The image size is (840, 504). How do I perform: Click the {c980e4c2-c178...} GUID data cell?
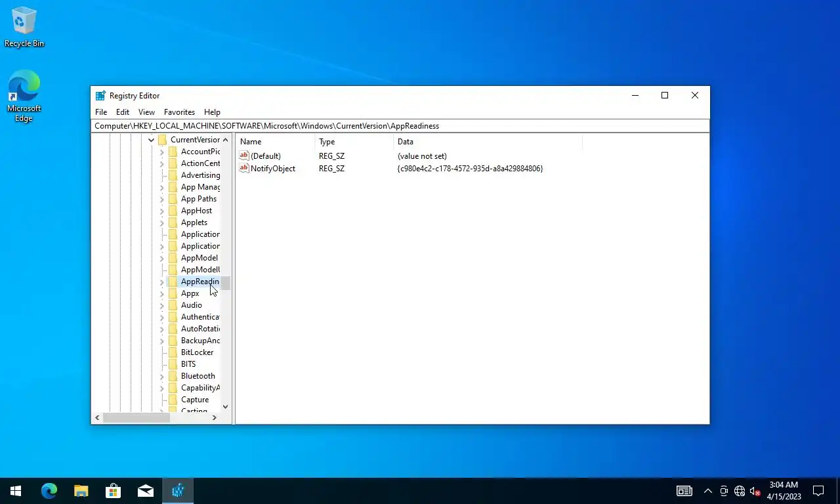coord(470,169)
